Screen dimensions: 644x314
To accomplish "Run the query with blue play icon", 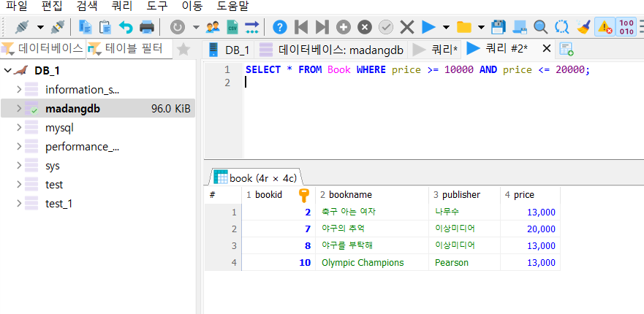I will click(x=428, y=28).
